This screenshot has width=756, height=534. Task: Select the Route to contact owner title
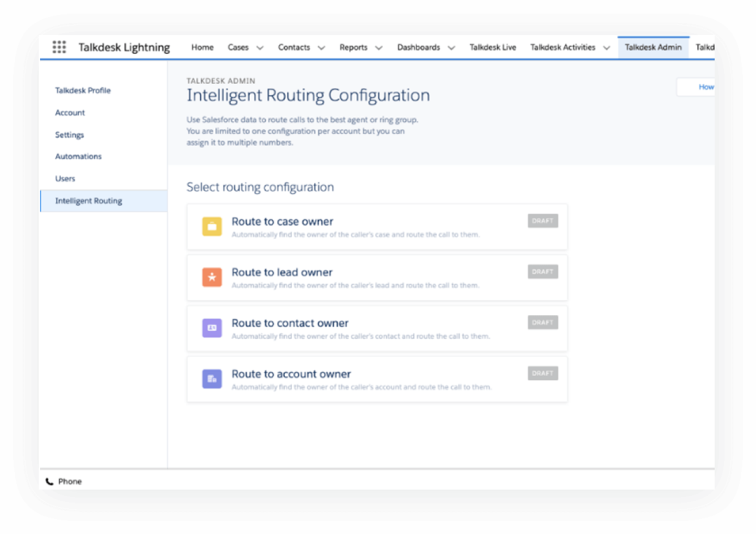pos(290,323)
